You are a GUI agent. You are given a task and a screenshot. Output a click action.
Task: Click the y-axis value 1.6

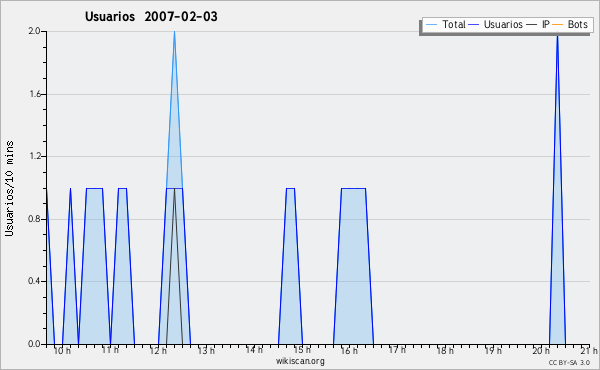tap(34, 94)
